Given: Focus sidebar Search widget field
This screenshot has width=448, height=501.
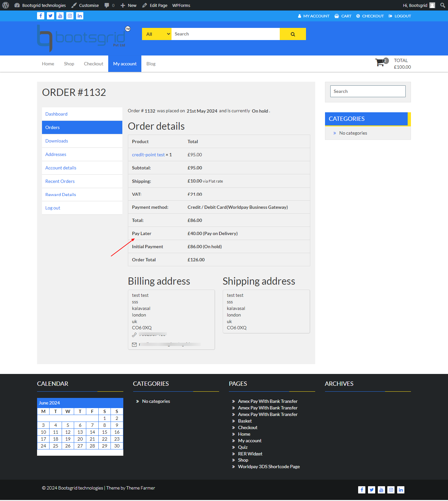Looking at the screenshot, I should 368,91.
